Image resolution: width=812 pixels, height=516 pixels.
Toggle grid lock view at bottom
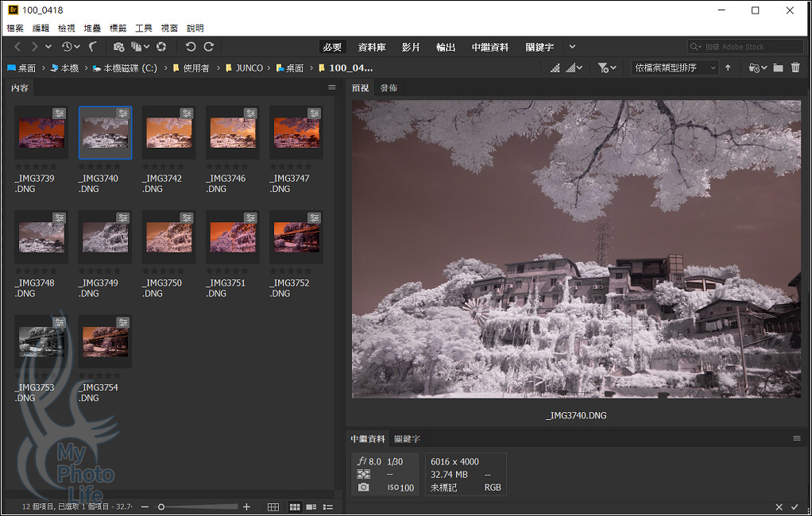tap(273, 507)
